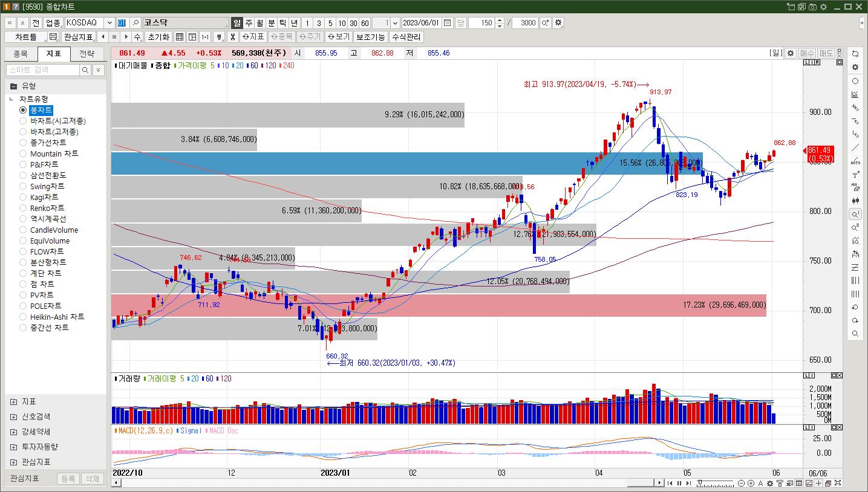The width and height of the screenshot is (868, 492).
Task: Collapse the 유형 section header
Action: 54,86
